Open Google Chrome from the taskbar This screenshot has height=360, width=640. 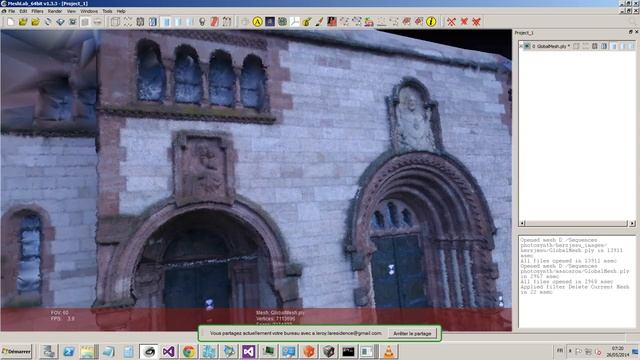click(x=189, y=351)
